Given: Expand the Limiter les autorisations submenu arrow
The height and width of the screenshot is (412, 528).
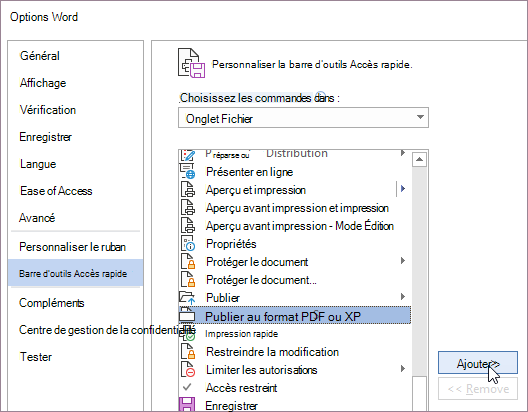Looking at the screenshot, I should (x=403, y=369).
